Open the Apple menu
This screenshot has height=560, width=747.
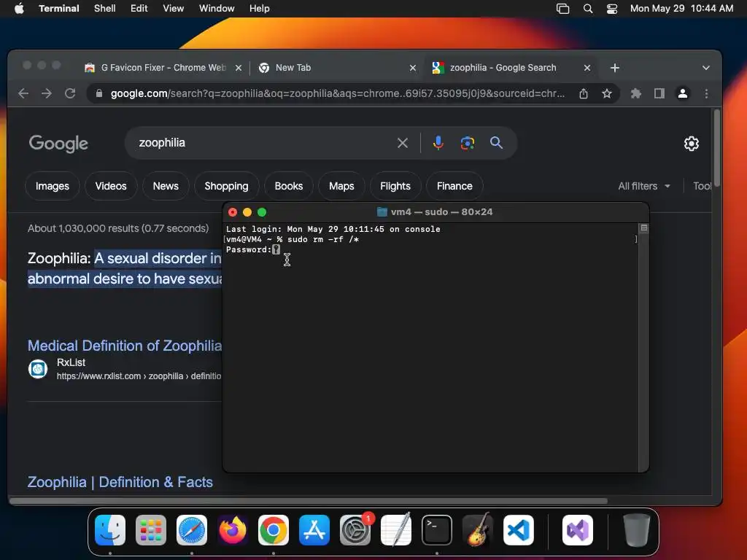pyautogui.click(x=19, y=9)
